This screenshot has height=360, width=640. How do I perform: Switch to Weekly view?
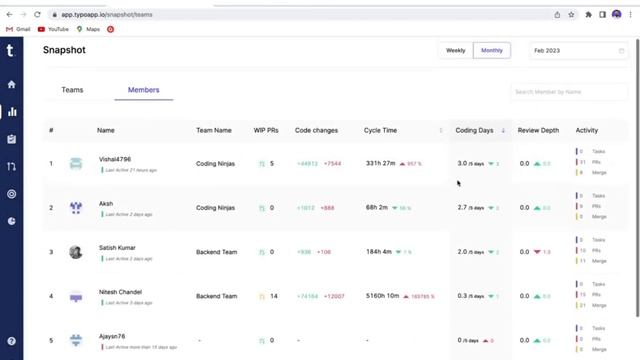coord(456,51)
